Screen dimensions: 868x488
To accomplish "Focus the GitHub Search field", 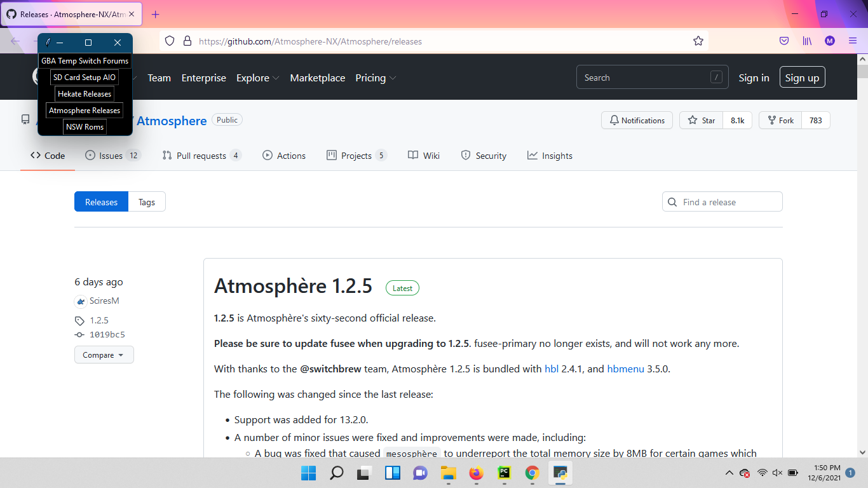I will (x=653, y=78).
